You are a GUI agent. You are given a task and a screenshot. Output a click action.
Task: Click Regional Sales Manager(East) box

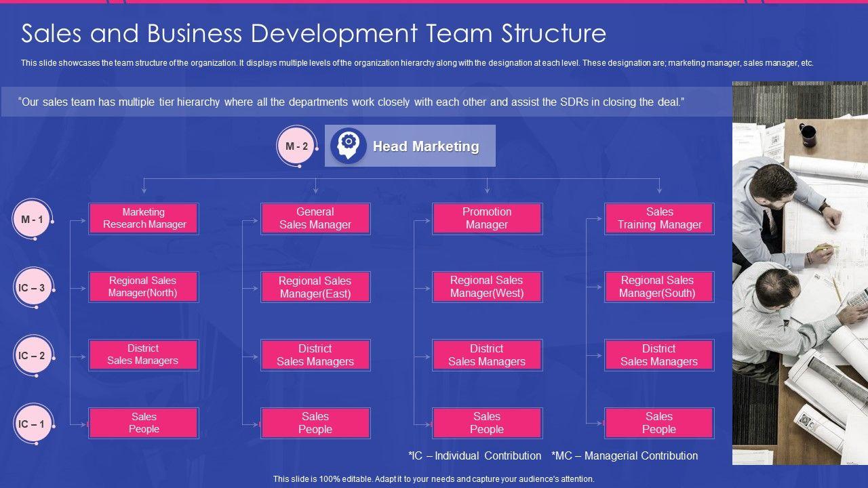point(315,287)
